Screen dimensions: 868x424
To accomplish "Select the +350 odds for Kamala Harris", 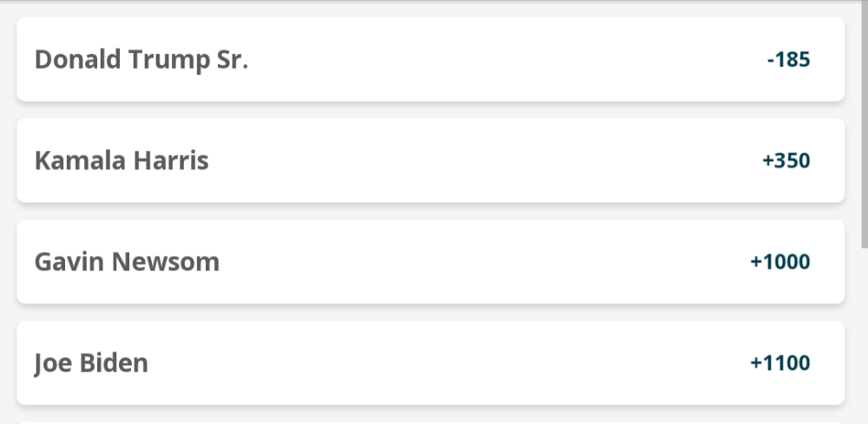I will tap(786, 160).
